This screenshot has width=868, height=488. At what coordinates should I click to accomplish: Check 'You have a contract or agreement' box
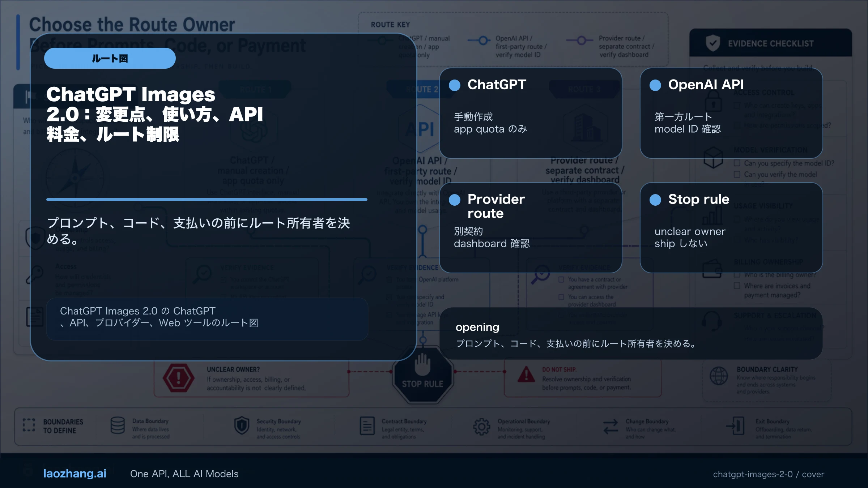[561, 279]
